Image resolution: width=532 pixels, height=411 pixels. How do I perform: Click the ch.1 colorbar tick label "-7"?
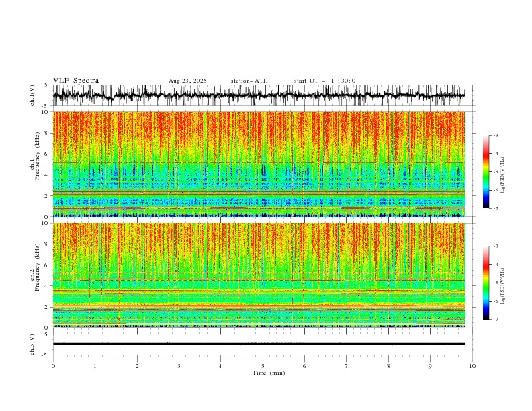495,208
